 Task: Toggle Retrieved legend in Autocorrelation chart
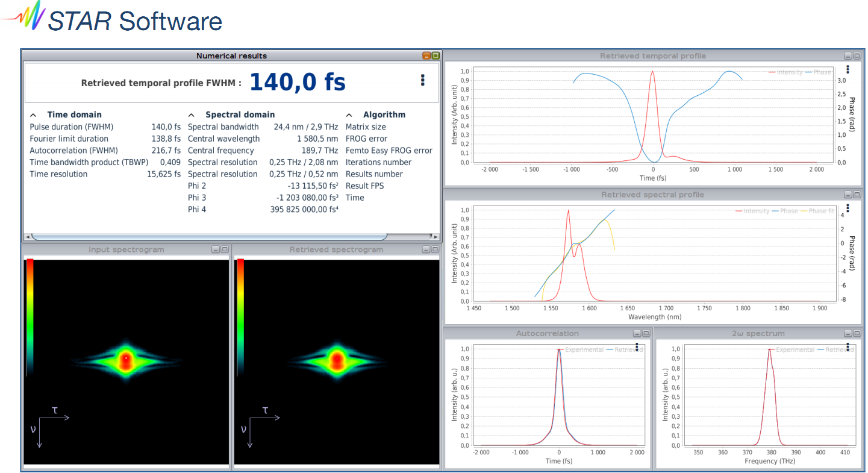(625, 349)
